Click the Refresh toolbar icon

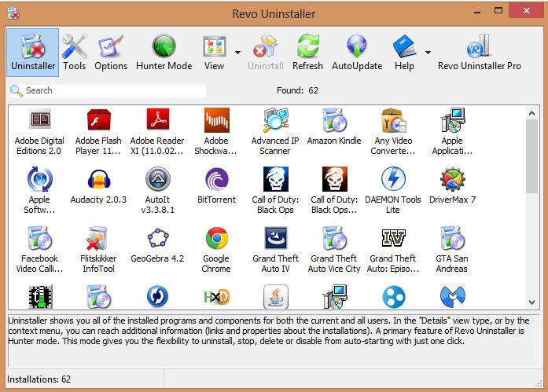pyautogui.click(x=307, y=52)
